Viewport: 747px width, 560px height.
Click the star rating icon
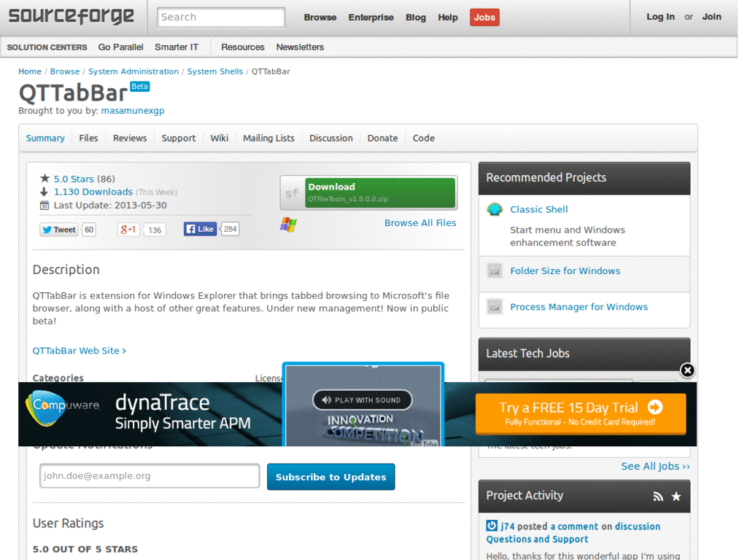tap(44, 179)
